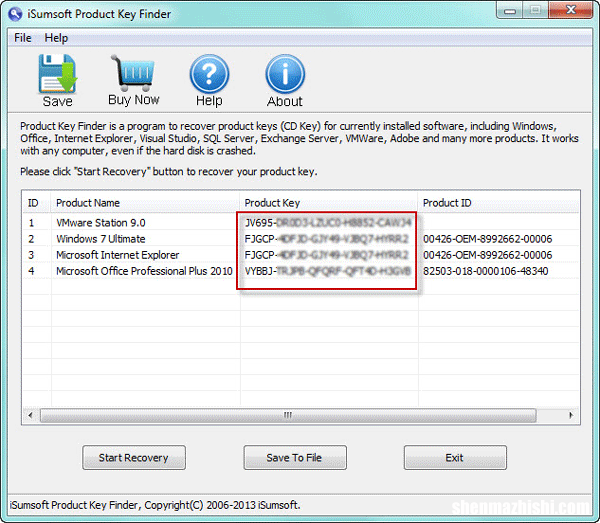Click the iSumsoft app icon in title bar
This screenshot has height=523, width=600.
15,14
